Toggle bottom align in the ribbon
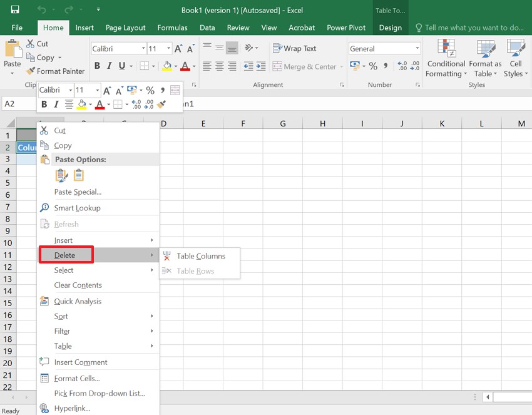 232,48
